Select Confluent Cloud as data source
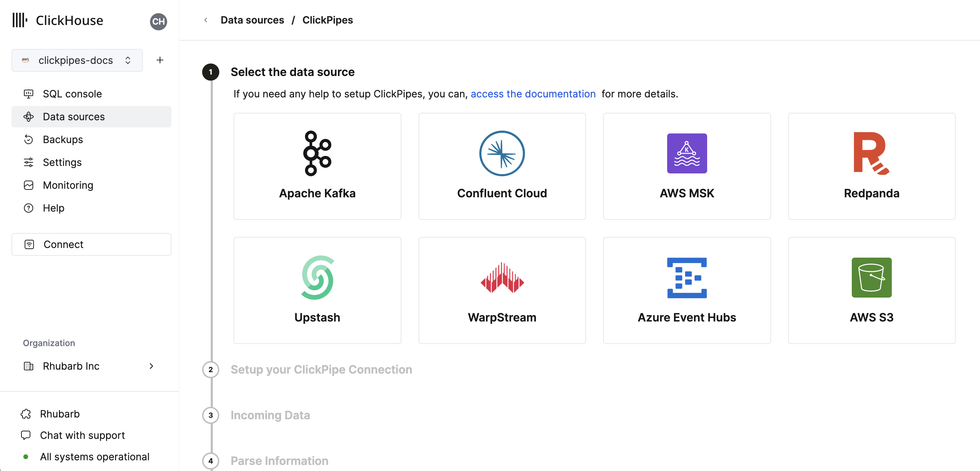This screenshot has width=980, height=471. click(502, 166)
